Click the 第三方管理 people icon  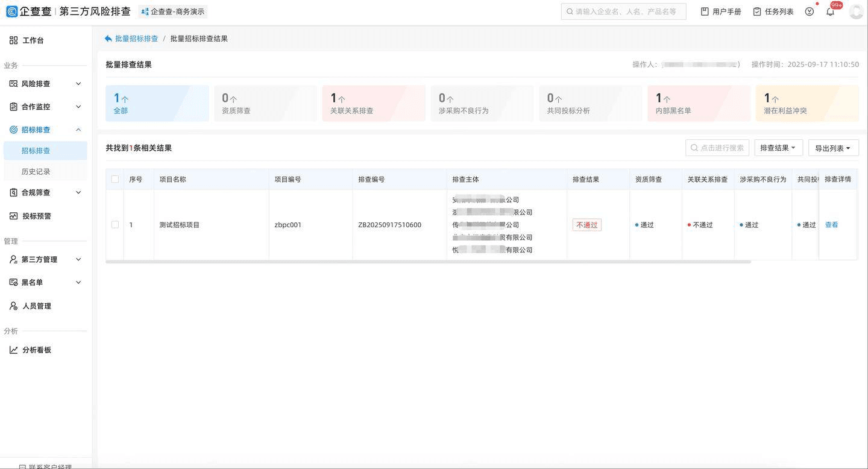(x=13, y=259)
